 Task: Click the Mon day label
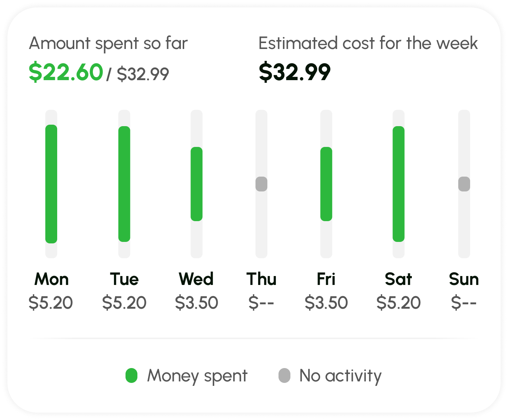(51, 279)
